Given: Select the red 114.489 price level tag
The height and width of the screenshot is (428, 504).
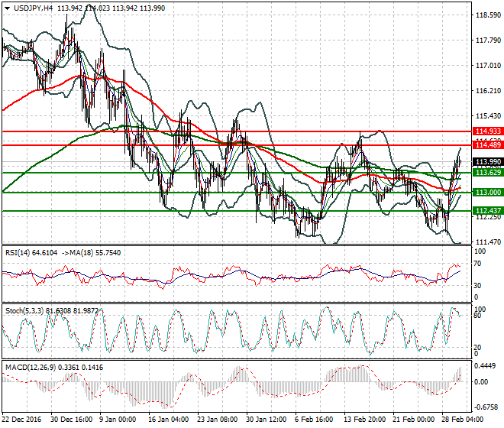Looking at the screenshot, I should 487,144.
